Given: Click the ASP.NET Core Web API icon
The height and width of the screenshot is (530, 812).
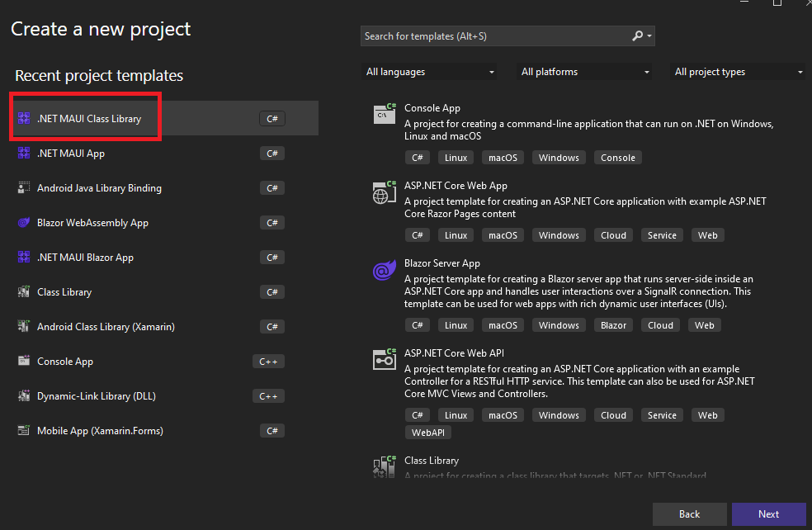Looking at the screenshot, I should [385, 359].
